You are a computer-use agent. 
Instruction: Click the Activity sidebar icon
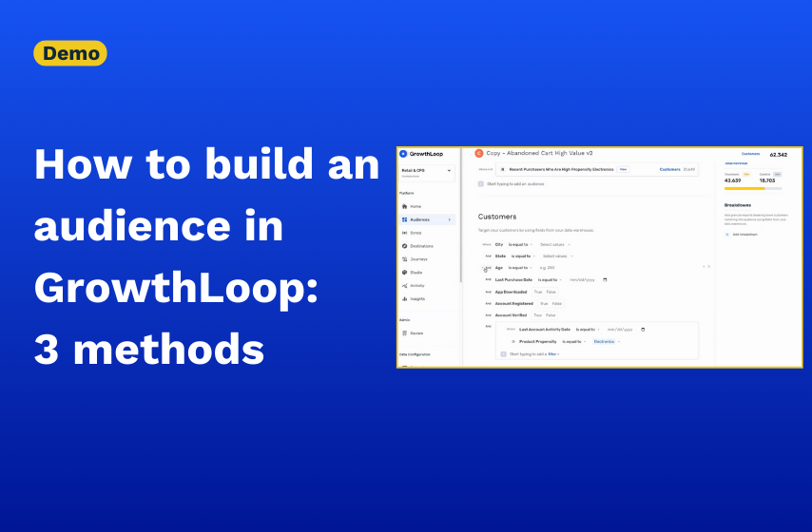[x=404, y=286]
